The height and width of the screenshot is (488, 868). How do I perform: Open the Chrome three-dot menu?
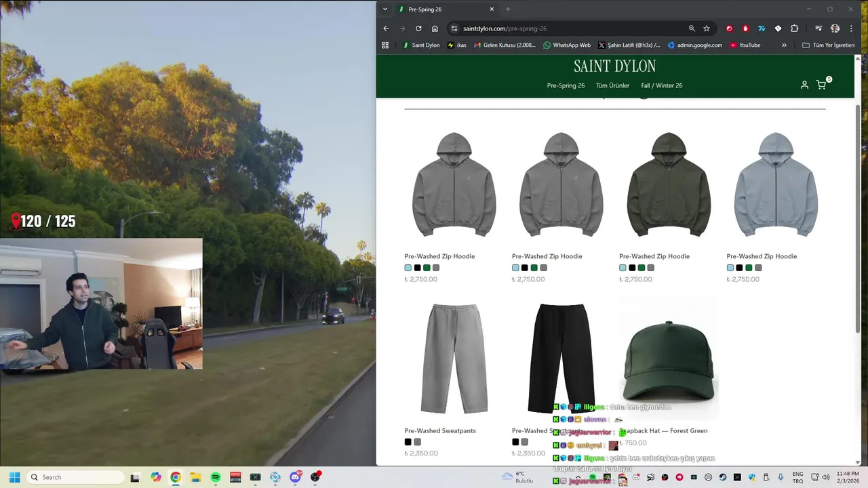(x=851, y=28)
